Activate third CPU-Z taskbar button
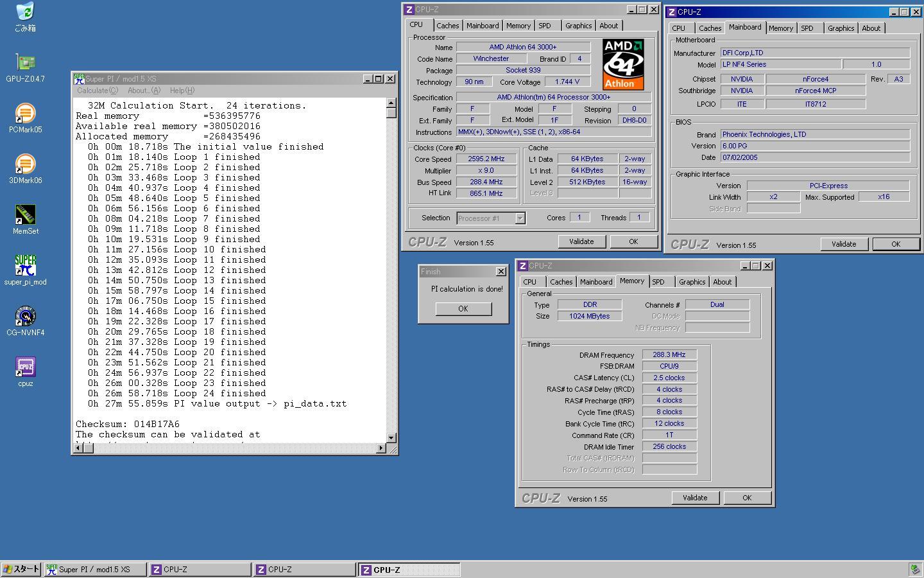Screen dimensions: 924x578 [409, 569]
